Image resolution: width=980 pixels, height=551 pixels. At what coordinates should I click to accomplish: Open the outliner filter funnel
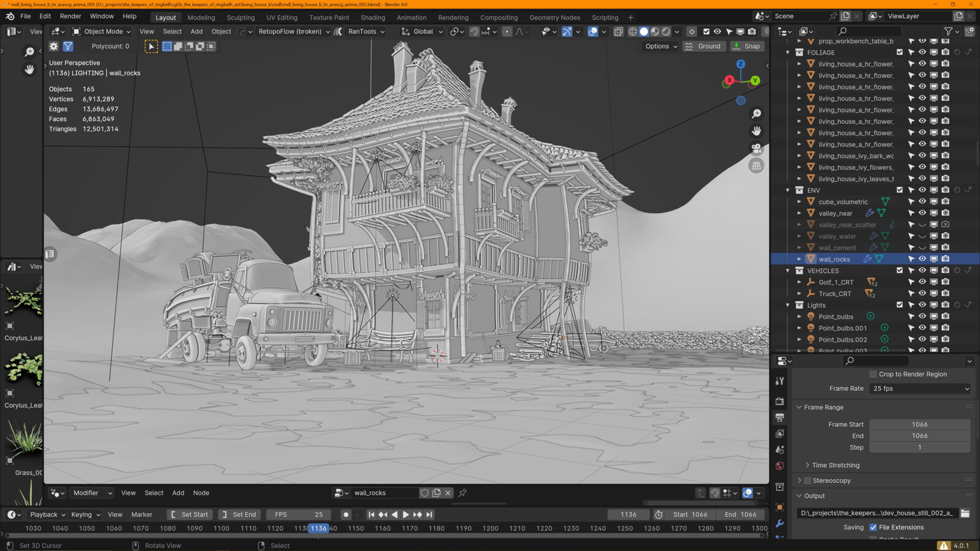(948, 31)
